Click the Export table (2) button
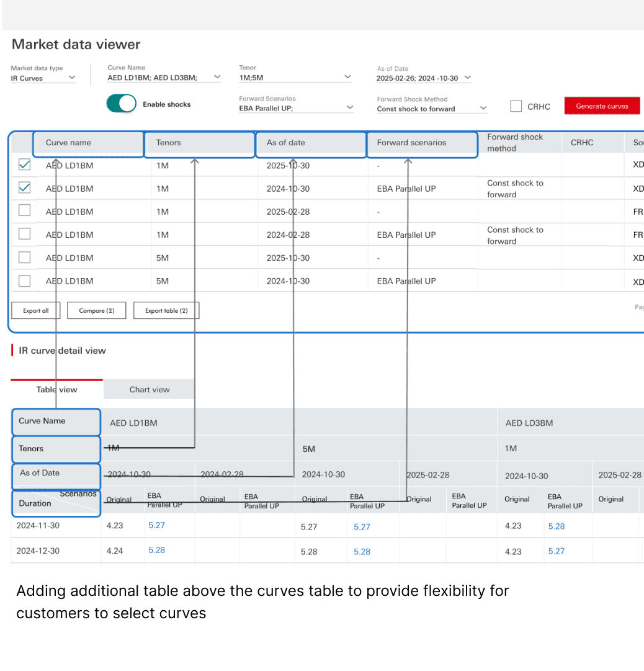This screenshot has height=671, width=644. tap(166, 311)
